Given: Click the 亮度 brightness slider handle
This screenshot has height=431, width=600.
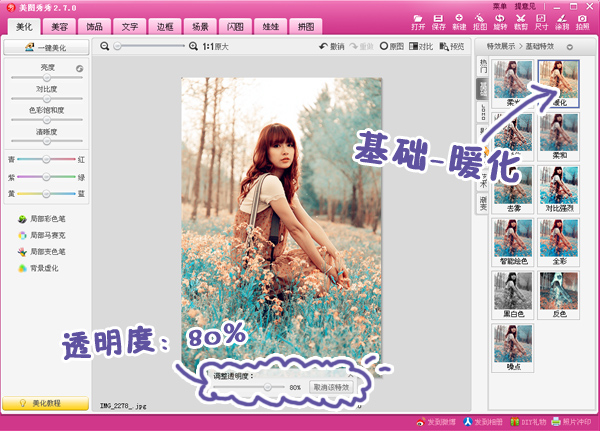Looking at the screenshot, I should tap(47, 77).
